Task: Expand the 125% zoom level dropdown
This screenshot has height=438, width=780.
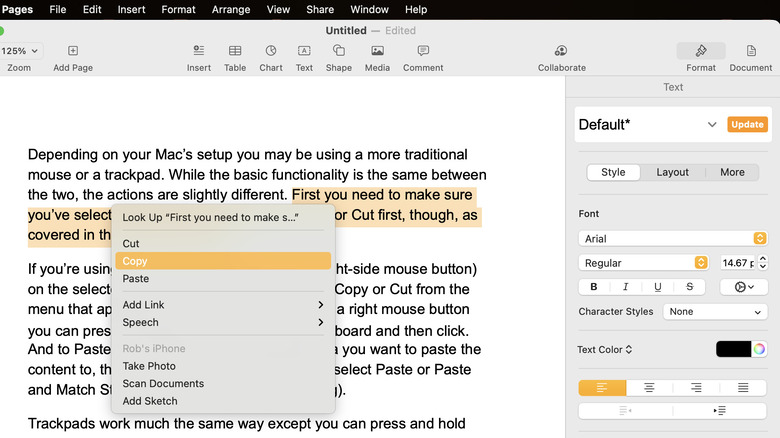Action: [x=20, y=51]
